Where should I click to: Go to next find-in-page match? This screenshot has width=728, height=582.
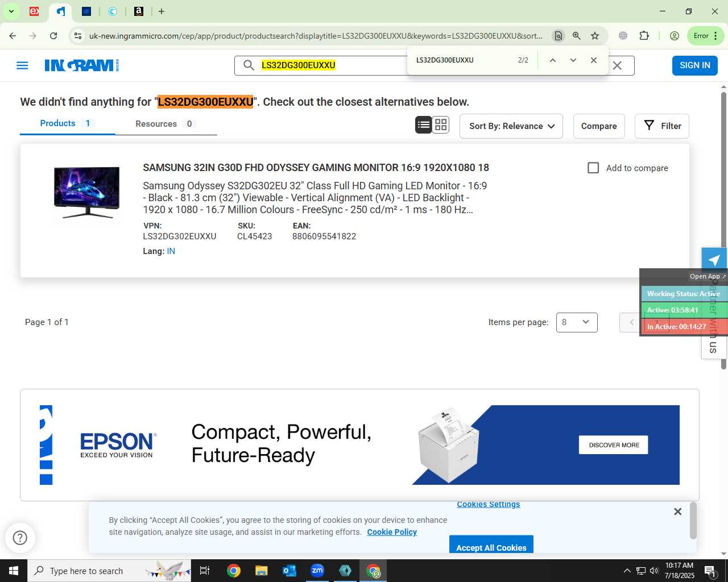pos(573,60)
